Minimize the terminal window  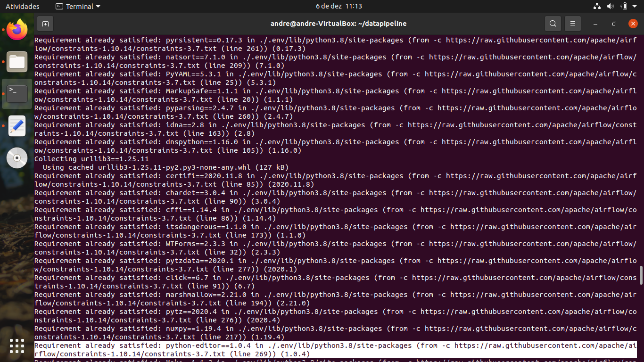[595, 24]
